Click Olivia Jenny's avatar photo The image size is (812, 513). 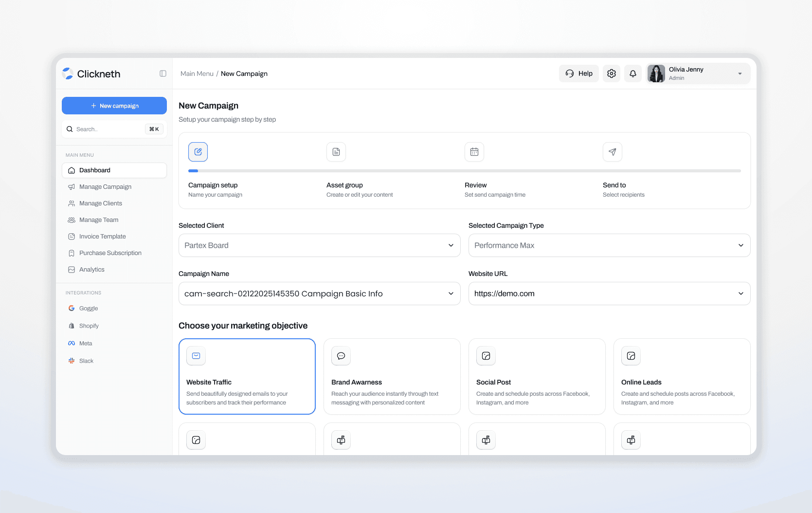point(656,73)
